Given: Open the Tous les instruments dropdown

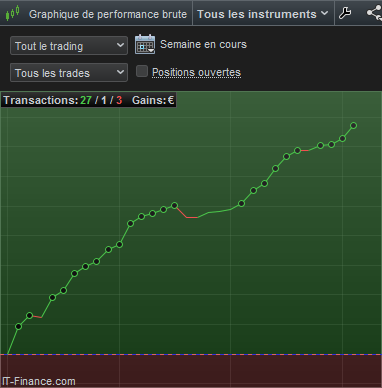Looking at the screenshot, I should [x=263, y=14].
